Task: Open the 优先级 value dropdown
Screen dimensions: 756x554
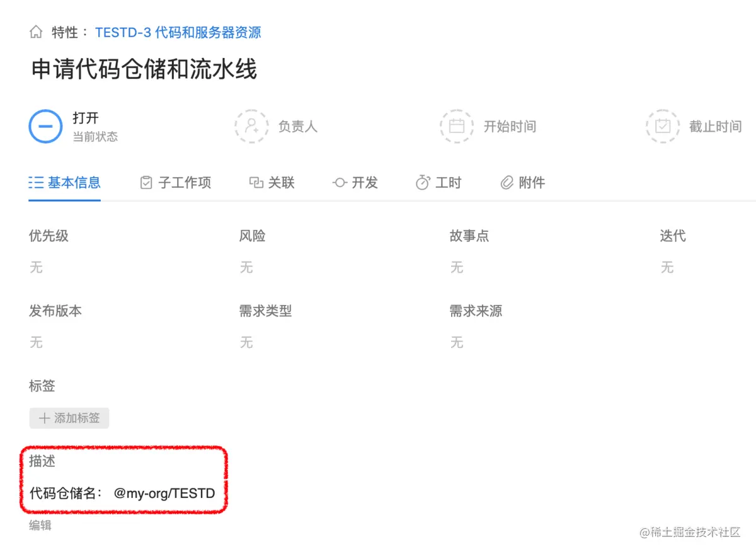Action: tap(36, 267)
